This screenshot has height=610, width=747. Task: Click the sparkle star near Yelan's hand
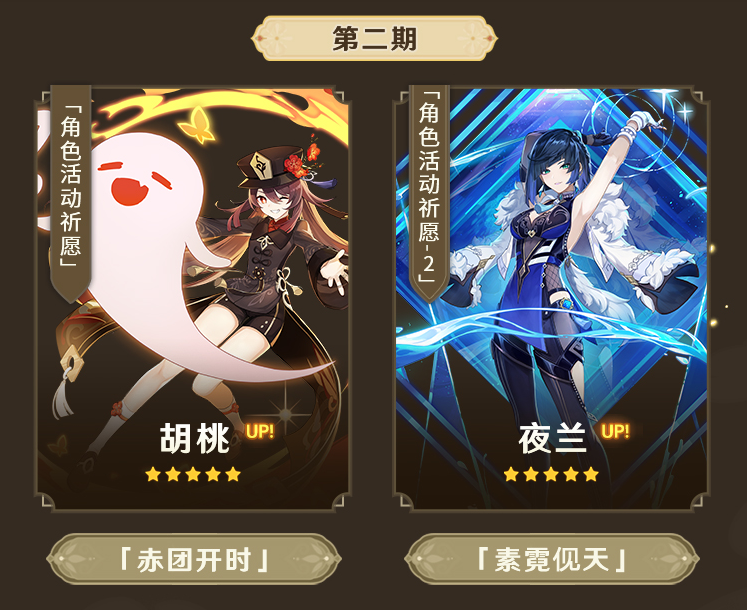[x=685, y=112]
